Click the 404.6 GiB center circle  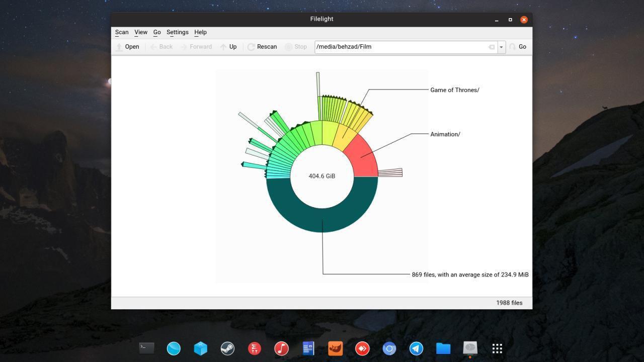tap(322, 176)
